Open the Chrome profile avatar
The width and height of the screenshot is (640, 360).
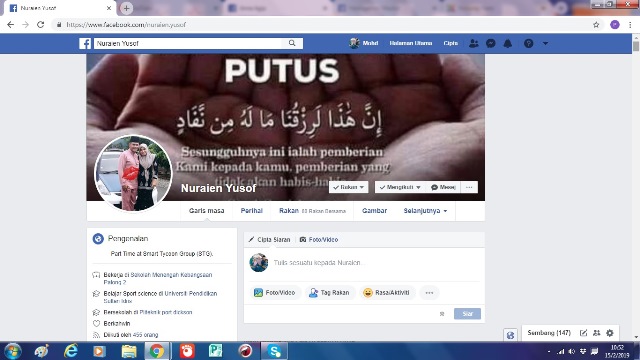[615, 25]
